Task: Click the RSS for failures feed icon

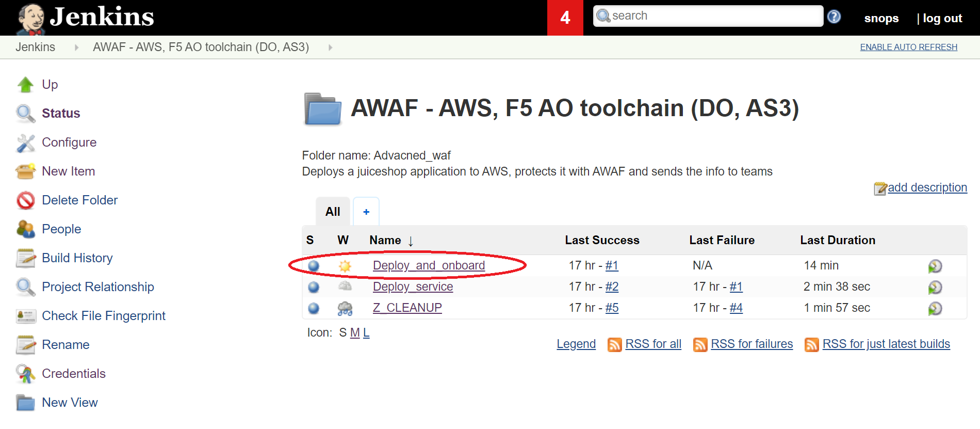Action: pyautogui.click(x=700, y=344)
